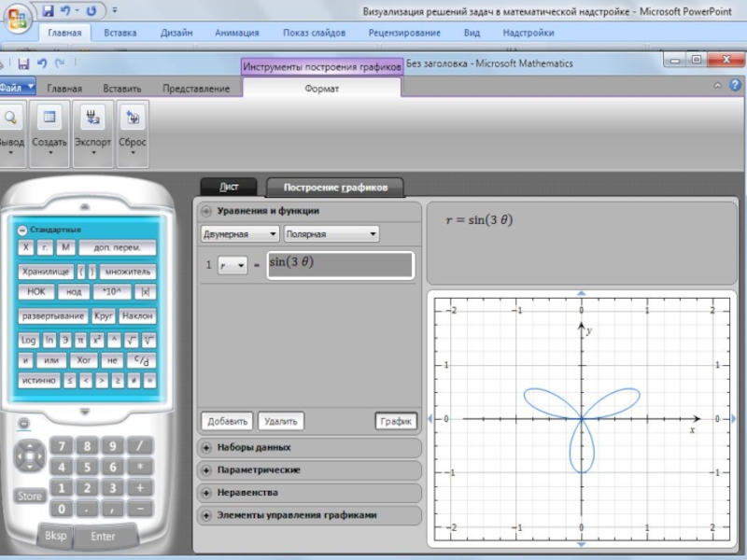
Task: Click the calculator directional navigation pad center
Action: pos(30,456)
